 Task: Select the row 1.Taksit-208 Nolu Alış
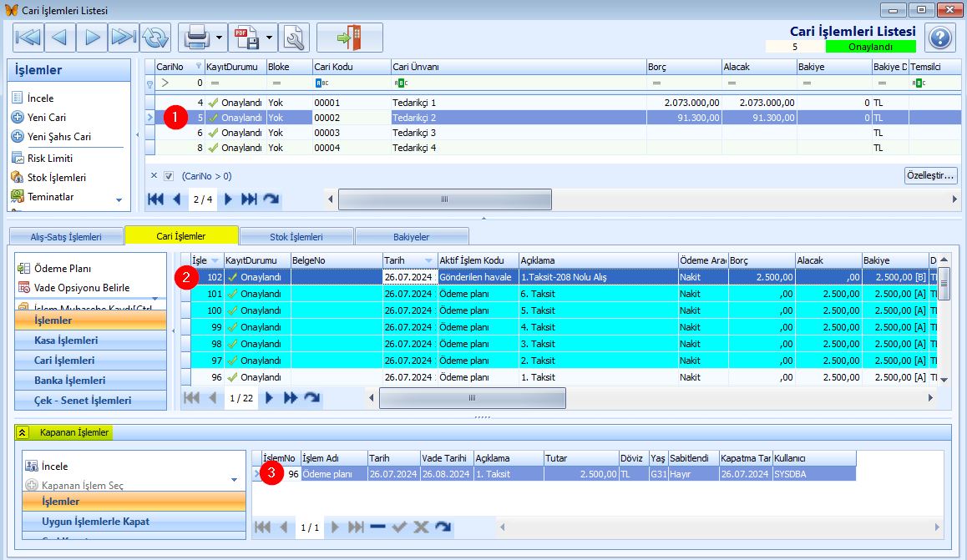[559, 277]
